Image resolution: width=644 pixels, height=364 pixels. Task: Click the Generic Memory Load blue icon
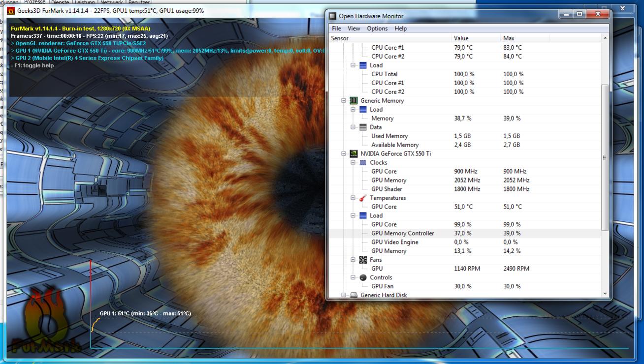coord(363,109)
